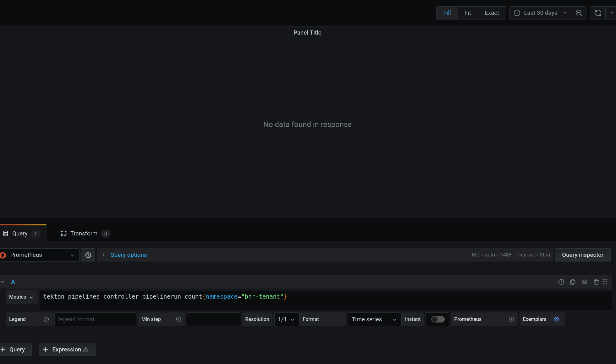Image resolution: width=616 pixels, height=364 pixels.
Task: Open the Time series format dropdown
Action: 374,319
